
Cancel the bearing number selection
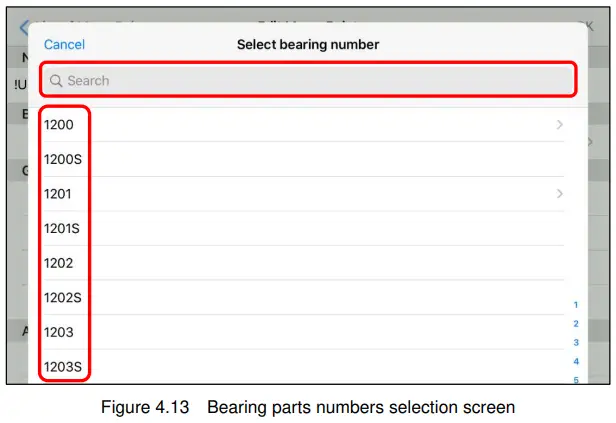[x=64, y=45]
